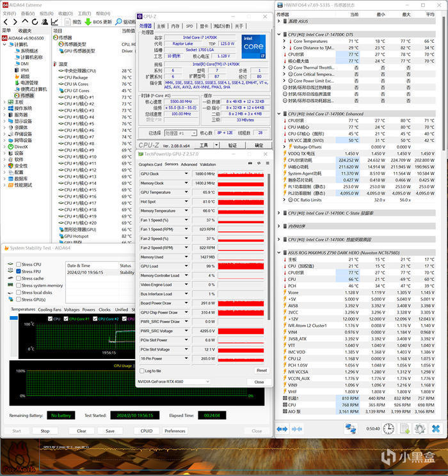Open HWiNFO settings gear icon
Screen dimensions: 448x476
[x=420, y=428]
